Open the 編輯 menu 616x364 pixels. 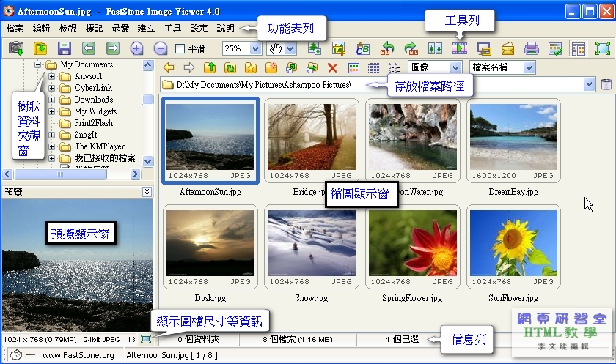tap(41, 29)
